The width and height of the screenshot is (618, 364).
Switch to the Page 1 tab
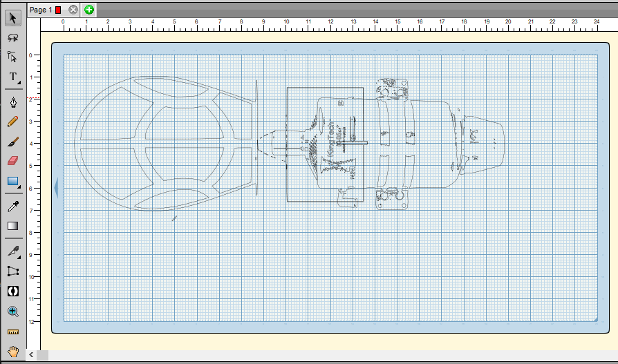53,10
